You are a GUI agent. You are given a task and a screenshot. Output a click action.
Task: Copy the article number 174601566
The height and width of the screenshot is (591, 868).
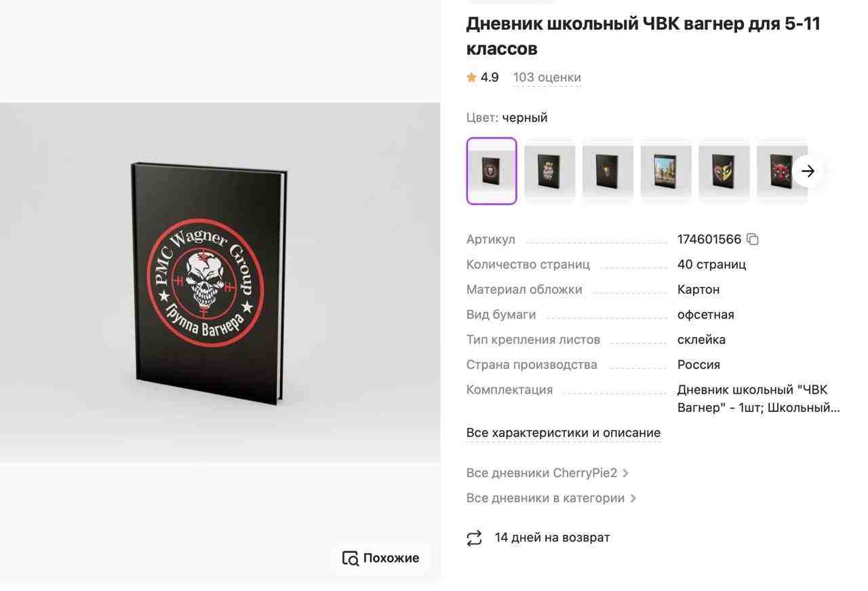pyautogui.click(x=752, y=239)
